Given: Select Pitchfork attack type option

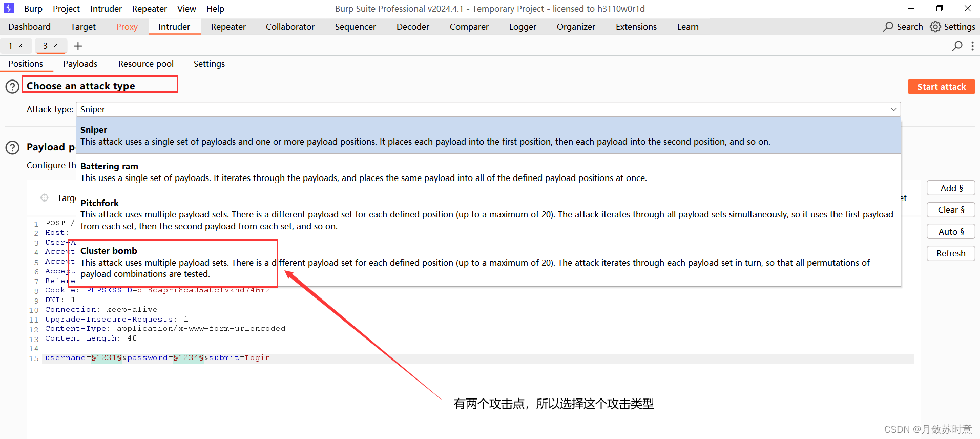Looking at the screenshot, I should tap(488, 214).
